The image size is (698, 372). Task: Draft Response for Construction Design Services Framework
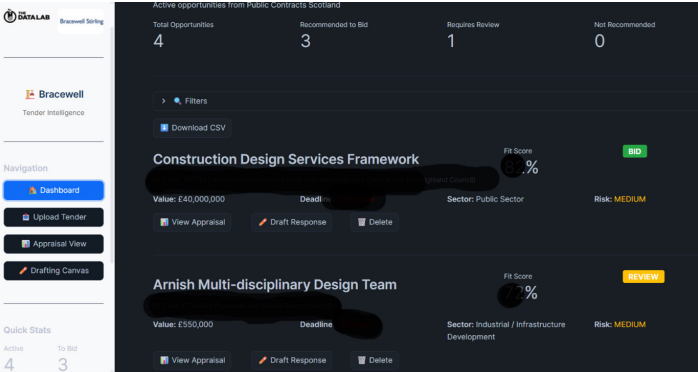pos(292,222)
